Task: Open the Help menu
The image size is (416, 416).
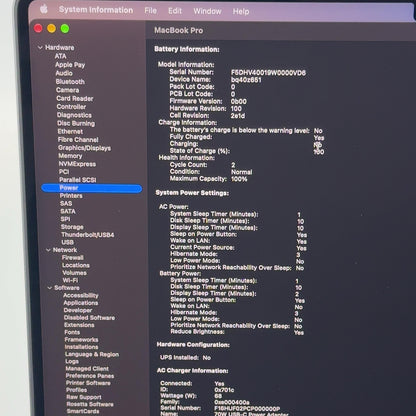Action: [241, 12]
